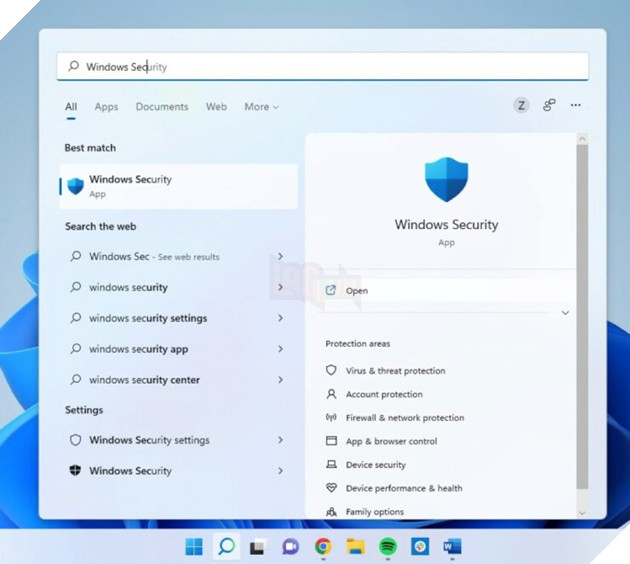
Task: Switch to the Apps tab
Action: point(106,107)
